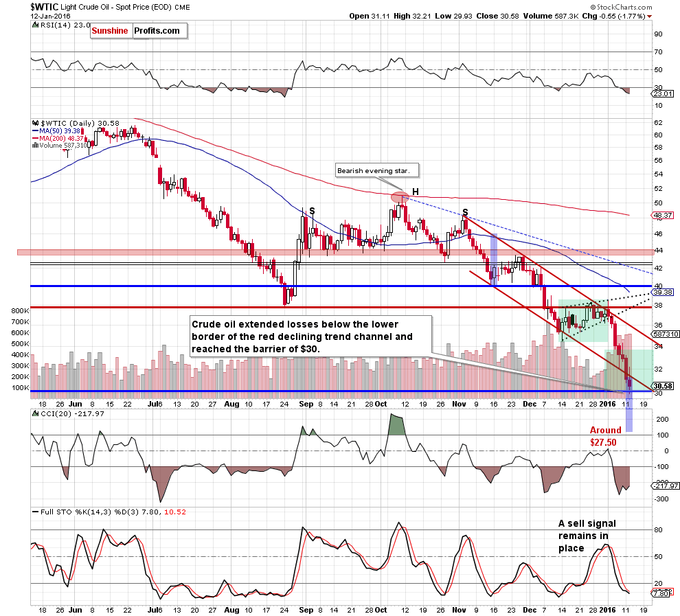This screenshot has width=680, height=616.
Task: Select the Volume 587.3K header value
Action: pyautogui.click(x=551, y=16)
